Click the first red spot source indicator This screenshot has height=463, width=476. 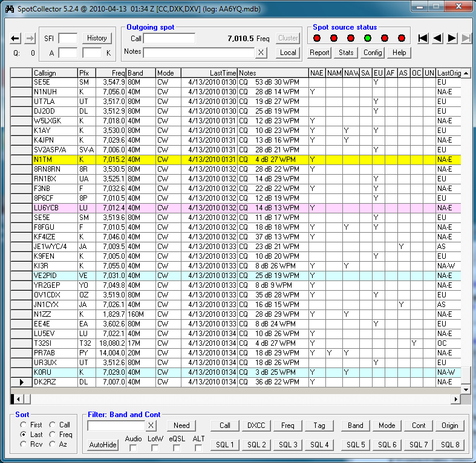317,38
